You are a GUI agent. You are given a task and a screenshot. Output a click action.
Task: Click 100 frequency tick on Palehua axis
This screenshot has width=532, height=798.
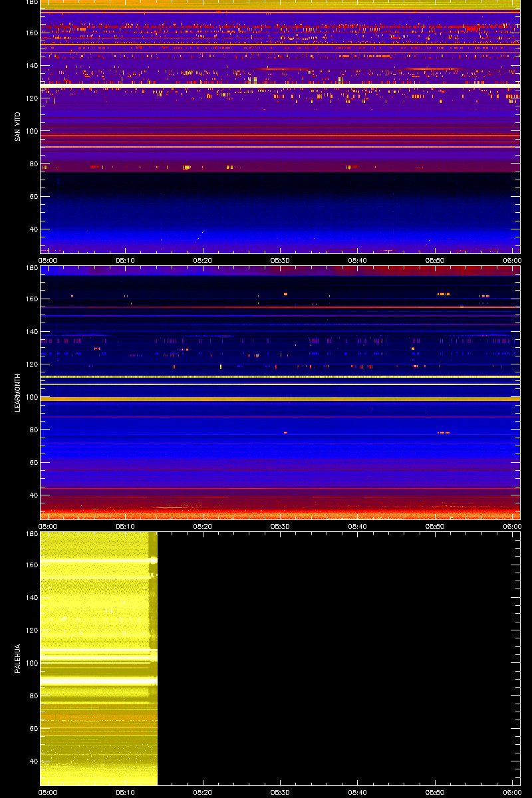point(31,663)
